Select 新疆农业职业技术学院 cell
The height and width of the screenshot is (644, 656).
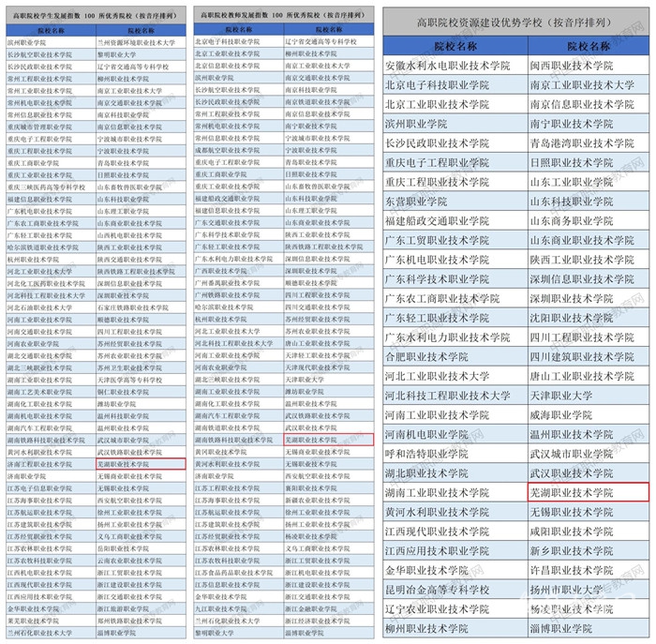tap(329, 501)
